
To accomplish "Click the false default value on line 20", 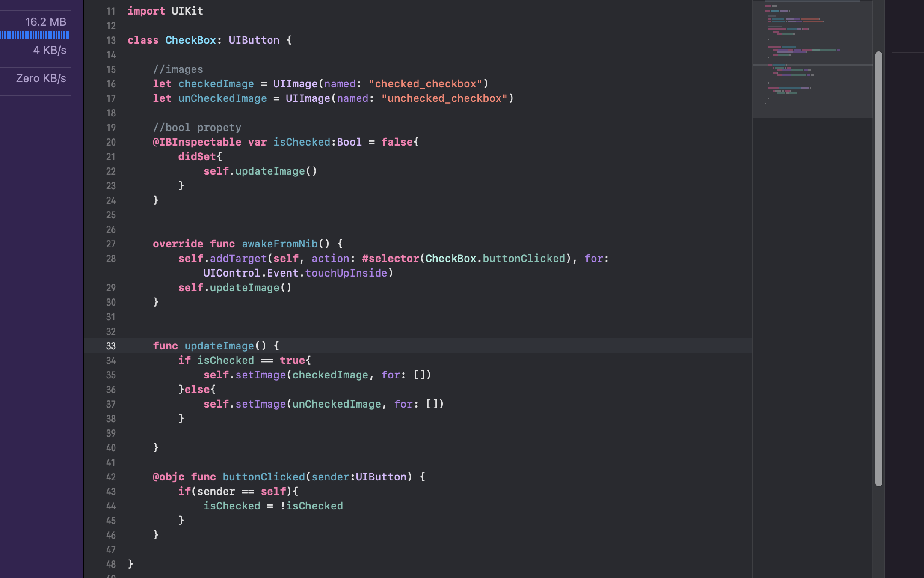I will (397, 142).
